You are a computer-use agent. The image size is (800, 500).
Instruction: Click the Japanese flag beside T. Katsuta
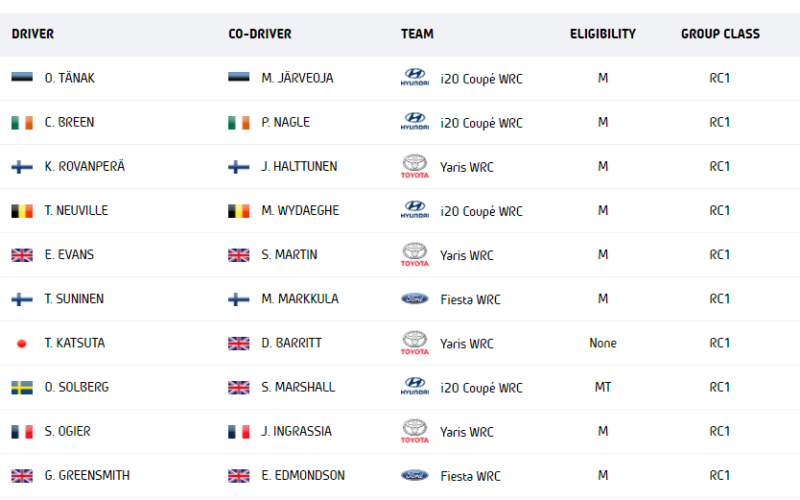pos(22,343)
